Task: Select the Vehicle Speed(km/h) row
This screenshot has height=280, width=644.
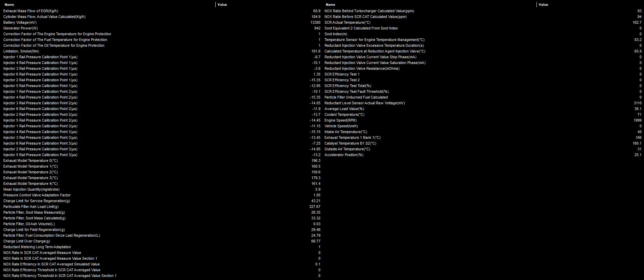Action: (x=483, y=126)
